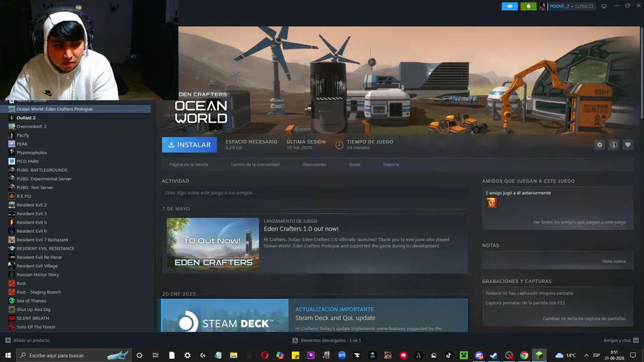
Task: Change my screenshot capture key link
Action: tap(584, 319)
